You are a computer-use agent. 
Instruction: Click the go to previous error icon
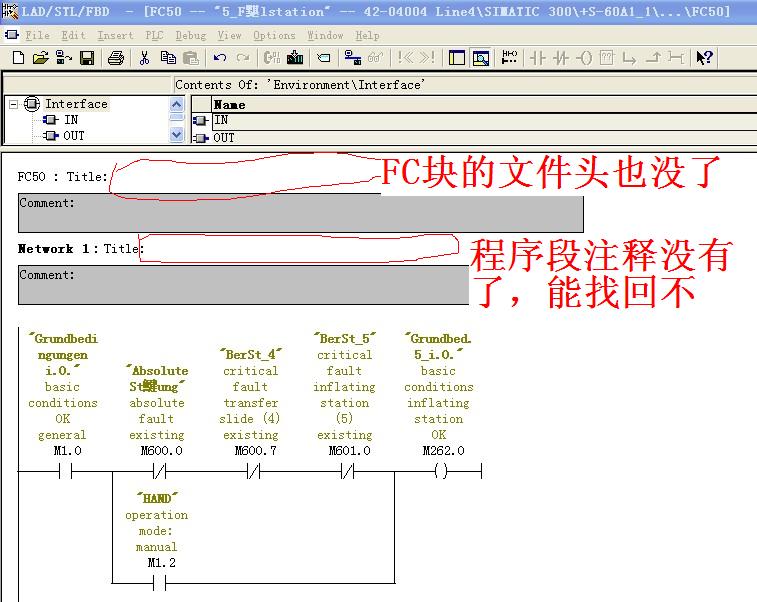pyautogui.click(x=405, y=58)
